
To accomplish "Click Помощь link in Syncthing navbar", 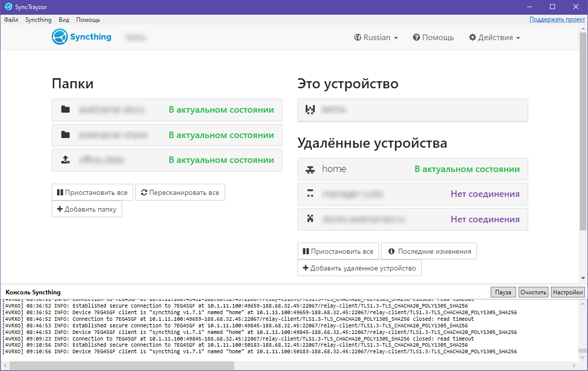I will (x=433, y=38).
